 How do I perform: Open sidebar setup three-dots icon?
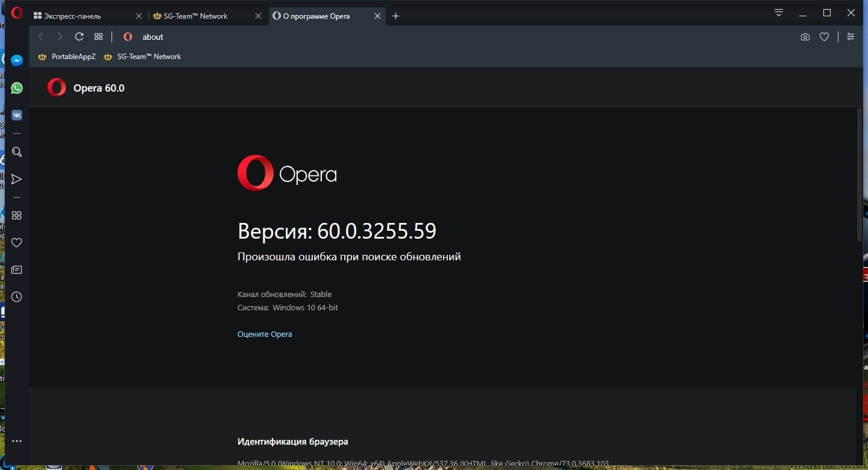coord(17,441)
